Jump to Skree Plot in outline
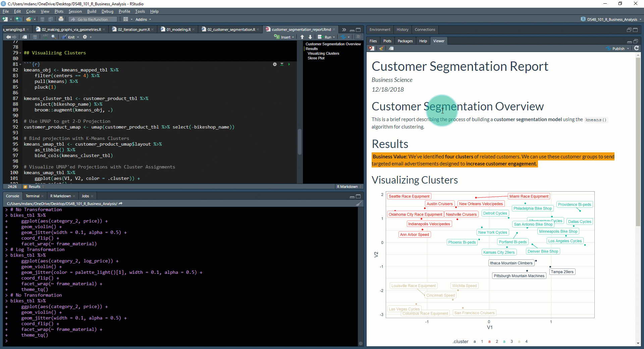 click(x=316, y=58)
